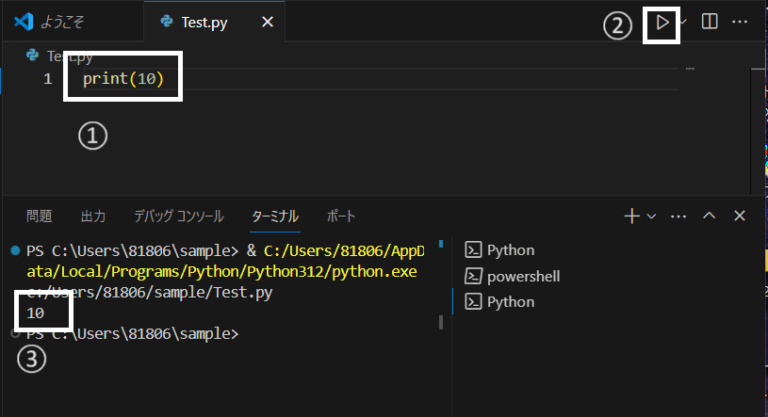Select the Test.py editor tab
Image resolution: width=768 pixels, height=417 pixels.
click(200, 21)
